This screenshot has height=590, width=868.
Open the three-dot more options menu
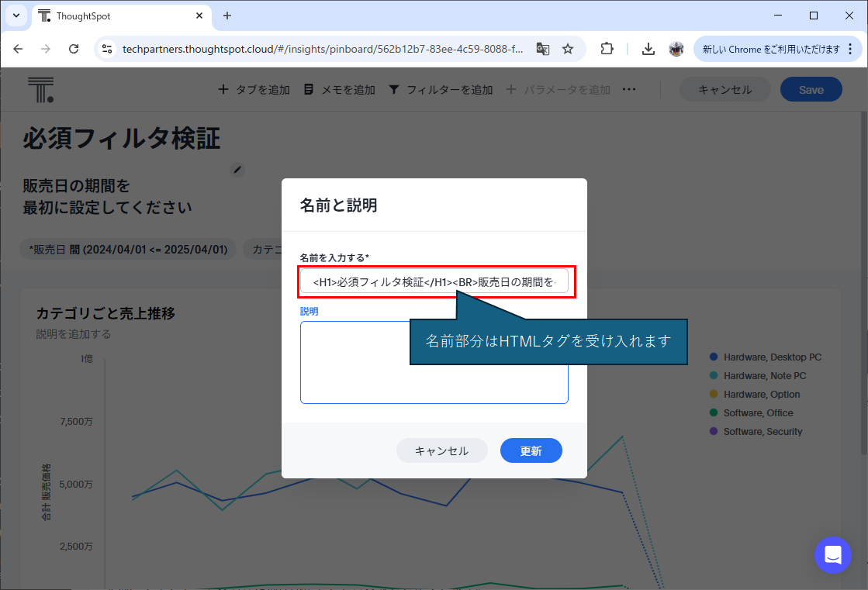(x=629, y=90)
